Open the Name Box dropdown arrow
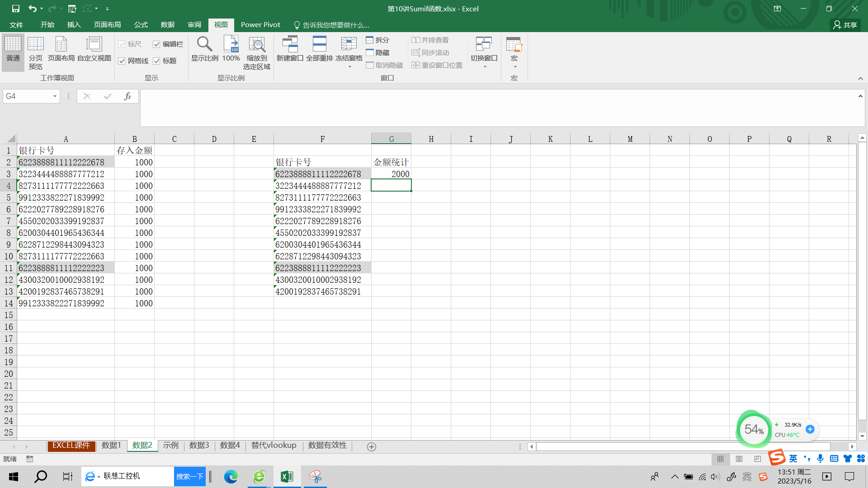This screenshot has height=488, width=868. pyautogui.click(x=55, y=96)
